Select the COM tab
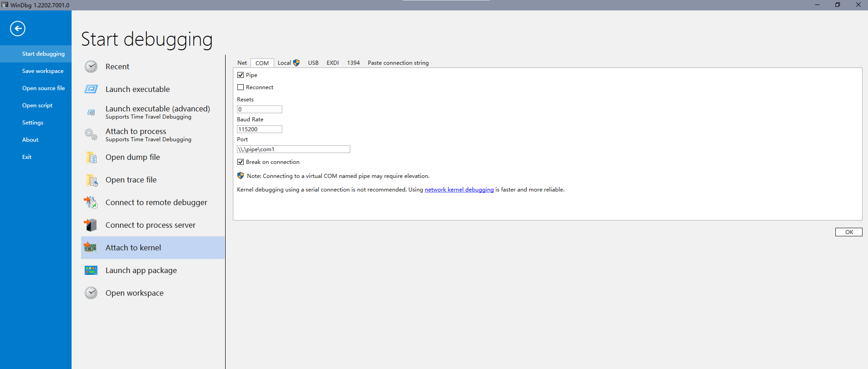The image size is (868, 369). click(262, 63)
